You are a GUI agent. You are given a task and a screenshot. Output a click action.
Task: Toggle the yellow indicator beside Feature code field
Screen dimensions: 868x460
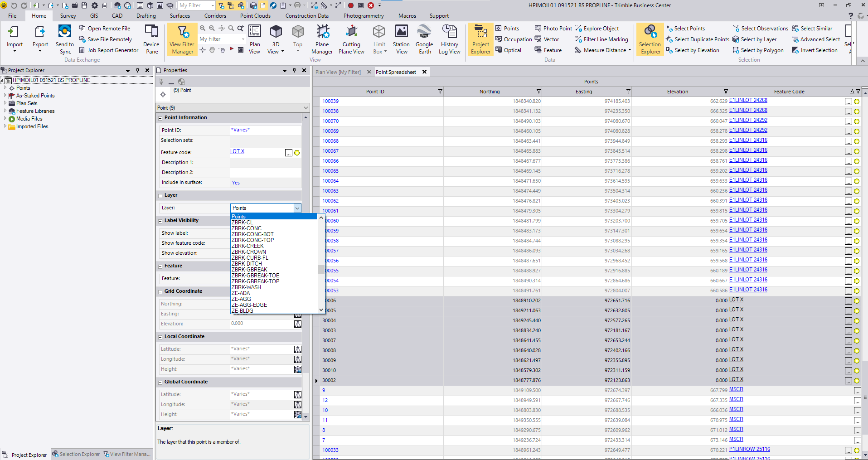click(297, 153)
